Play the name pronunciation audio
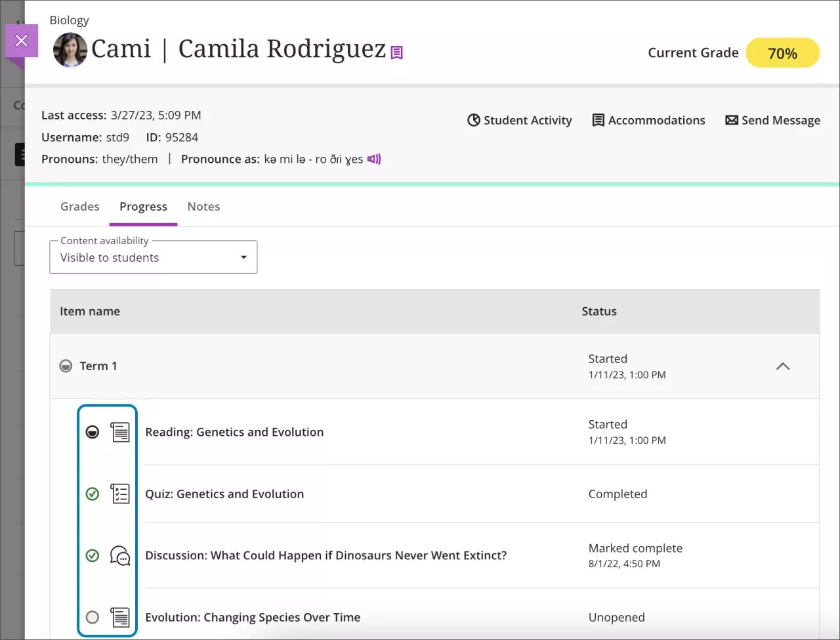The image size is (840, 640). (373, 159)
